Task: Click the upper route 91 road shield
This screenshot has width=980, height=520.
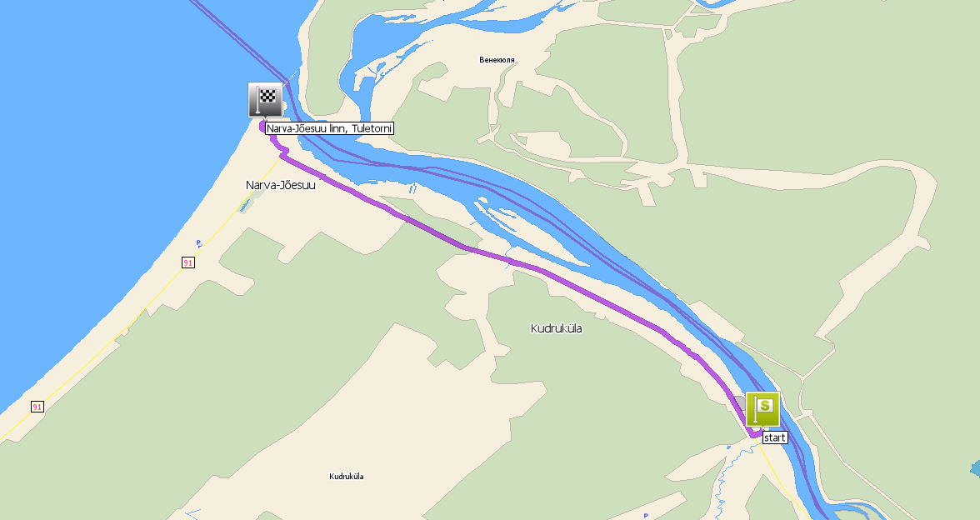Action: click(188, 262)
